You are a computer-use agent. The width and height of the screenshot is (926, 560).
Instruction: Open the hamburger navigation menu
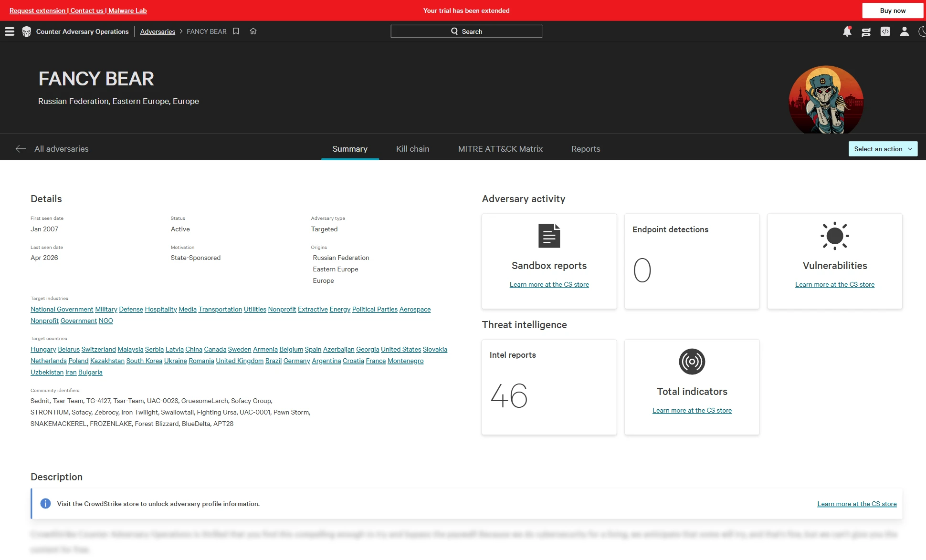tap(10, 31)
